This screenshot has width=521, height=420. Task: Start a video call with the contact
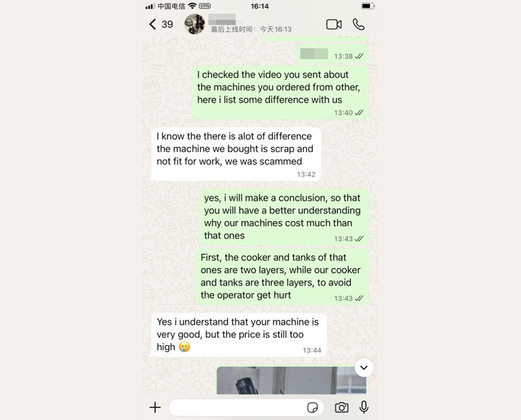(334, 24)
